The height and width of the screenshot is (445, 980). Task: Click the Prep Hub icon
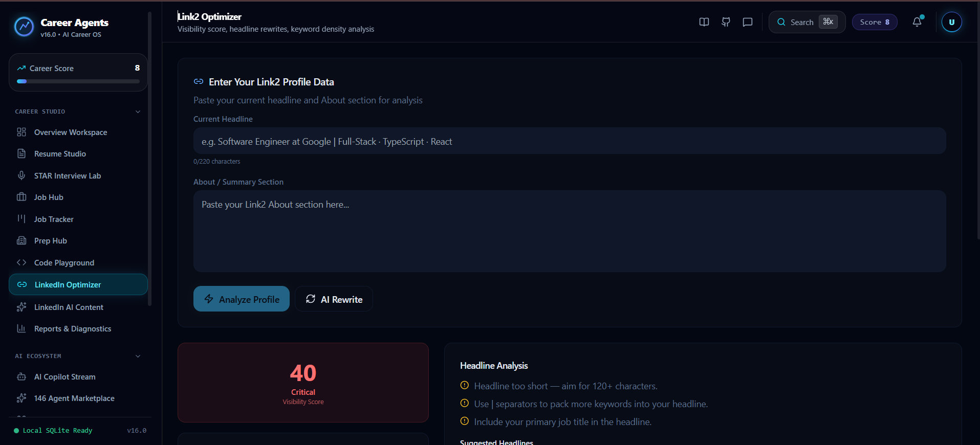(21, 240)
